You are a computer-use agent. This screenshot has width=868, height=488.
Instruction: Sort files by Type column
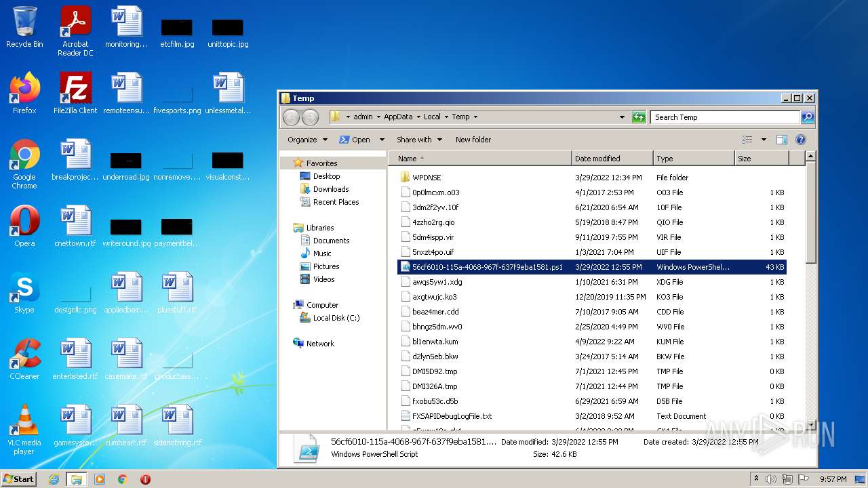694,159
